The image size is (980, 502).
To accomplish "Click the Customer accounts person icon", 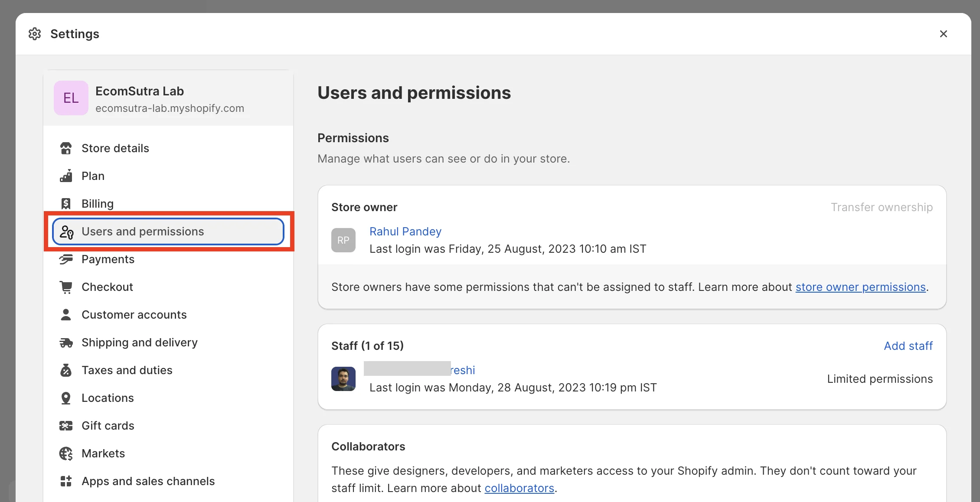I will [x=66, y=315].
